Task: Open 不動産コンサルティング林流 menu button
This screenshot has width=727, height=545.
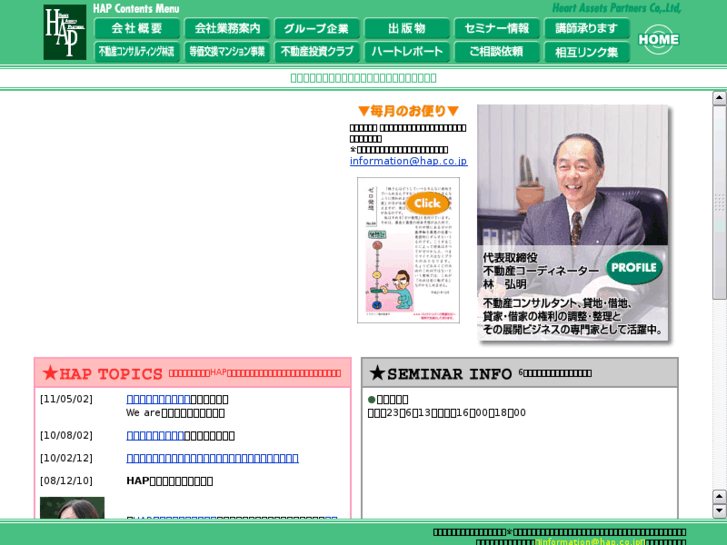Action: (x=137, y=51)
